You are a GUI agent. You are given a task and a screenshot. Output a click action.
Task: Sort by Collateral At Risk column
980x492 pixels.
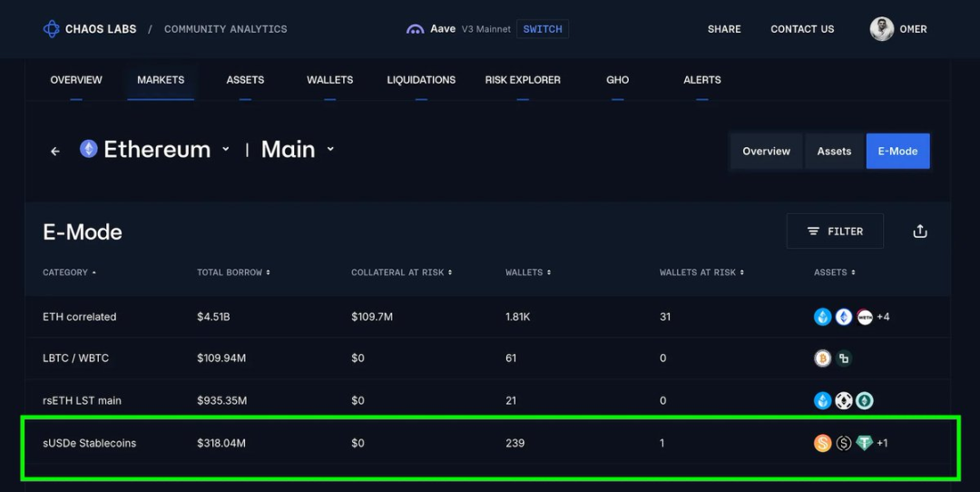point(401,272)
